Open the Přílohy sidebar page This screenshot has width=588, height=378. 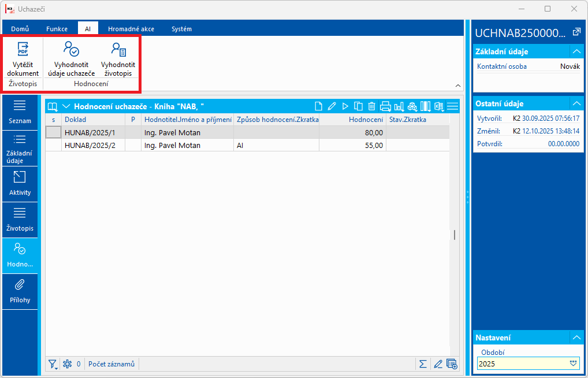click(x=20, y=292)
